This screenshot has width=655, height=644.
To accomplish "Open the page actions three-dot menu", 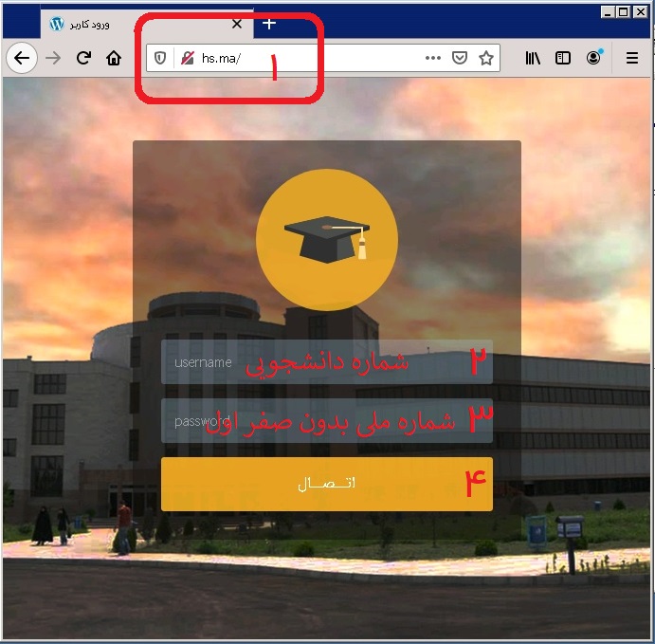I will click(x=432, y=58).
